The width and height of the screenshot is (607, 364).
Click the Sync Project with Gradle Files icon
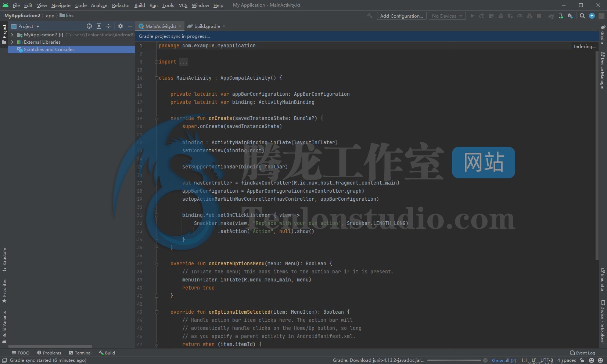point(551,16)
